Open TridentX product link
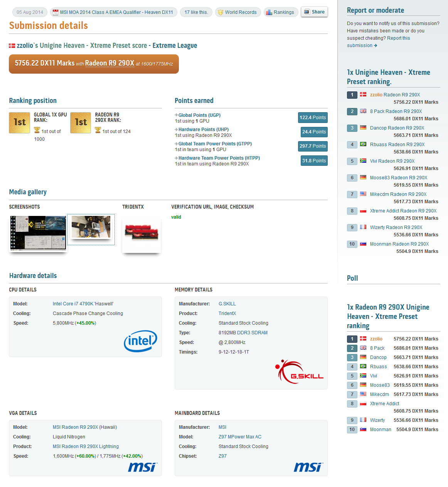The image size is (448, 487). pos(227,313)
